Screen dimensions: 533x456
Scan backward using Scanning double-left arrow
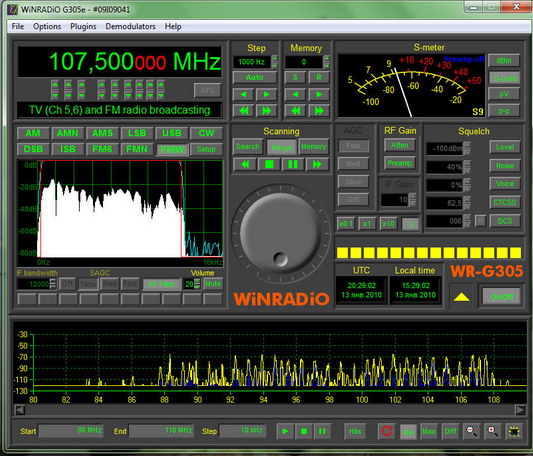coord(244,165)
